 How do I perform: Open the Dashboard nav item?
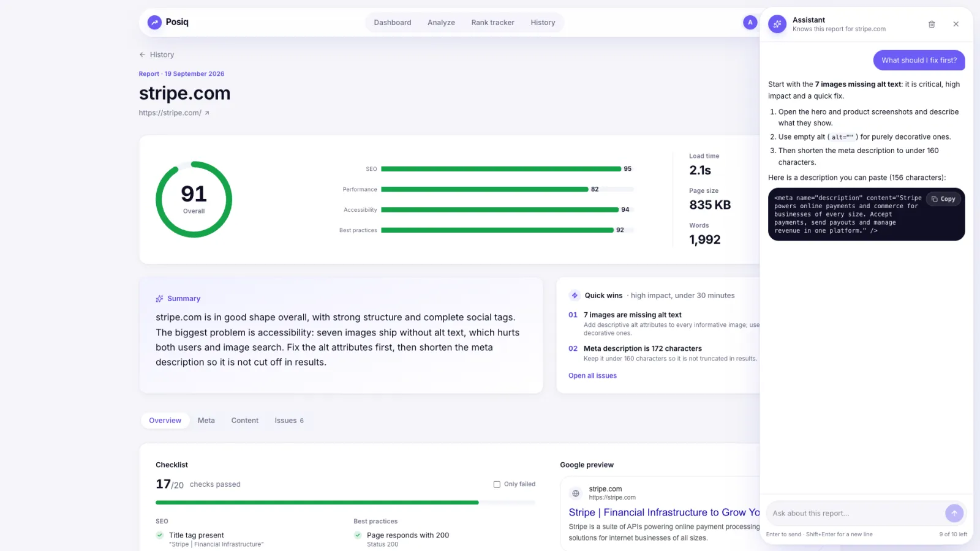[393, 23]
